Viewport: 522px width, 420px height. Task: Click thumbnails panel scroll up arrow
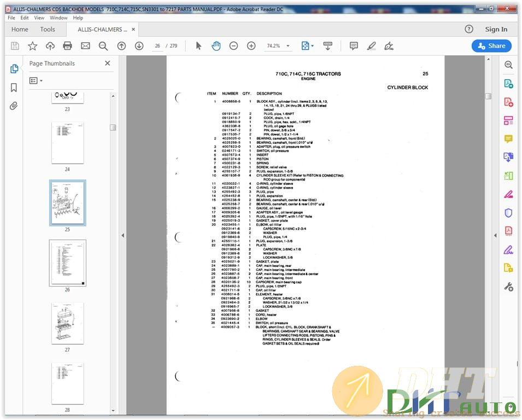[113, 96]
